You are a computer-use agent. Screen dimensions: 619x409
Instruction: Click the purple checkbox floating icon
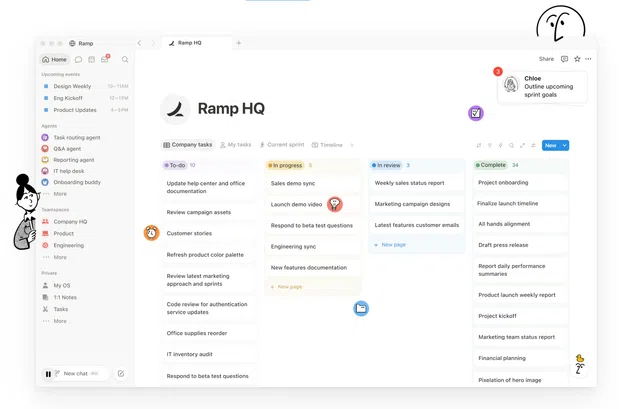click(476, 113)
